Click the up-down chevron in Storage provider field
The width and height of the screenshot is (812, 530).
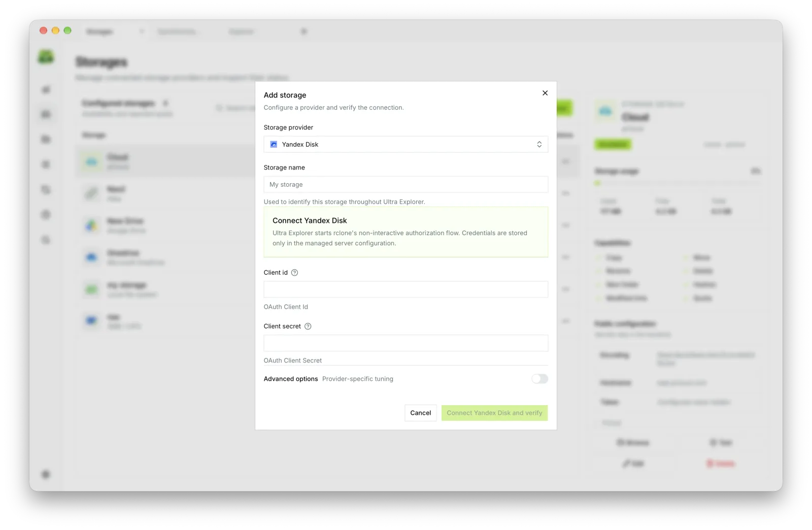pos(539,144)
